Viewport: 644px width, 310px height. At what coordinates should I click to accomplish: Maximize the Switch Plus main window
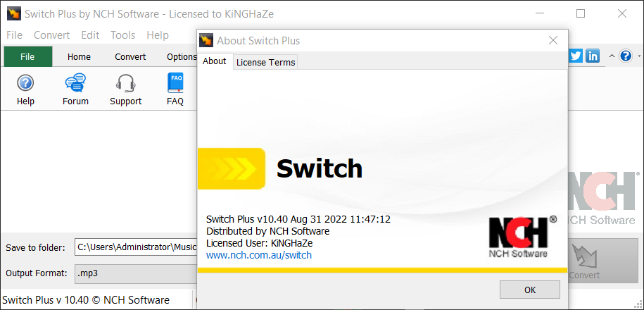click(x=581, y=13)
